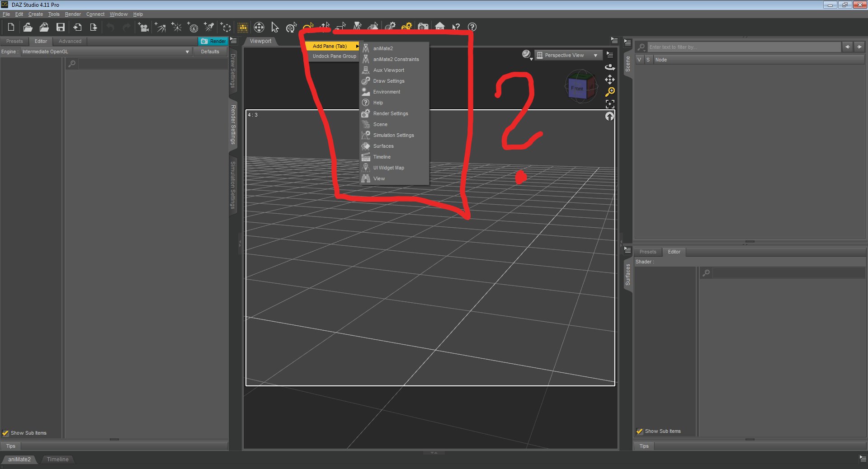Image resolution: width=868 pixels, height=469 pixels.
Task: Create a new point light
Action: (176, 27)
